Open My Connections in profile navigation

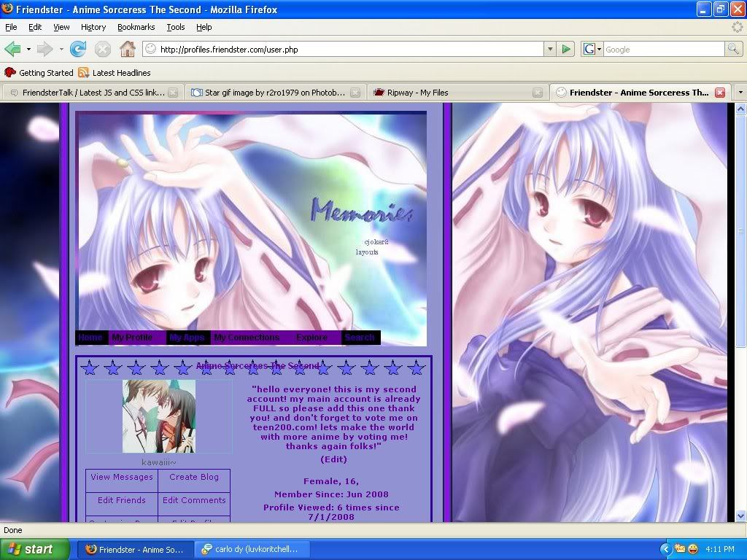click(247, 338)
